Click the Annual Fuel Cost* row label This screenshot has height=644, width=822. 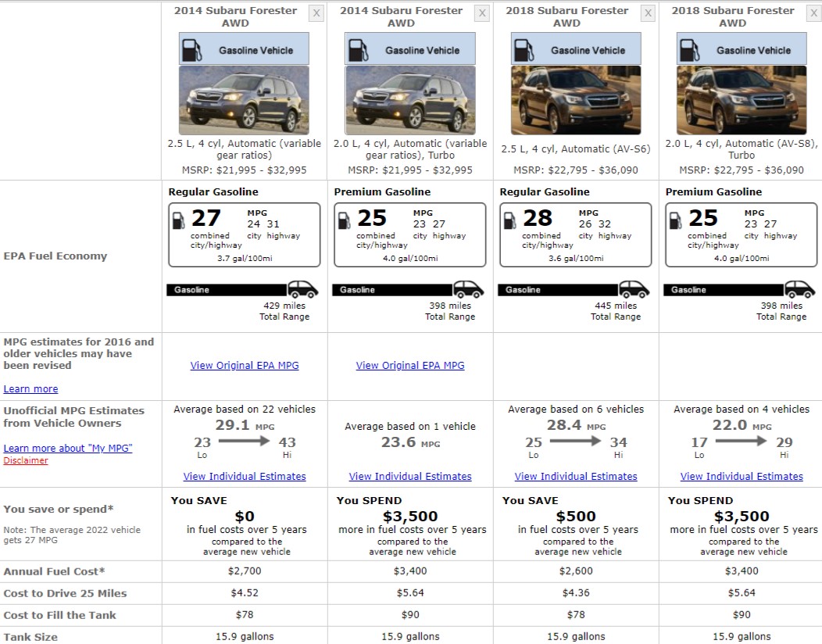(54, 571)
